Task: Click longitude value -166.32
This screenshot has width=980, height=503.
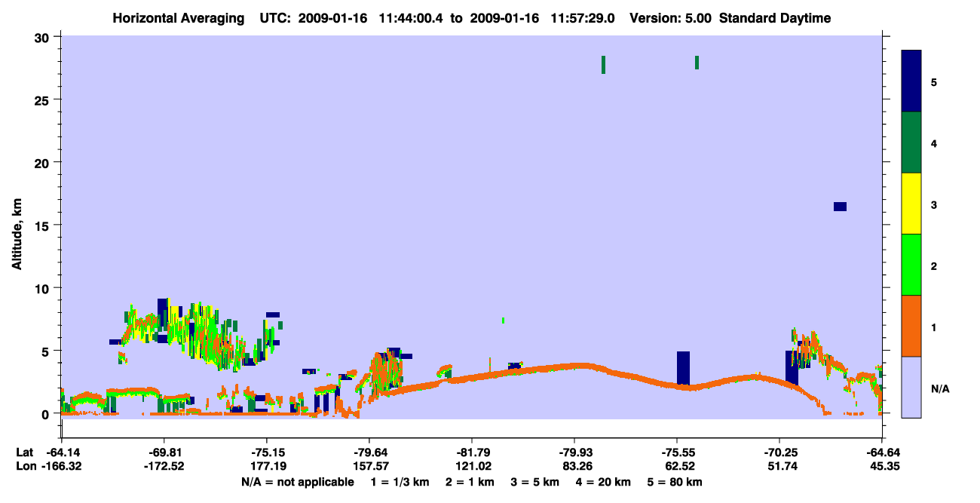Action: point(61,467)
